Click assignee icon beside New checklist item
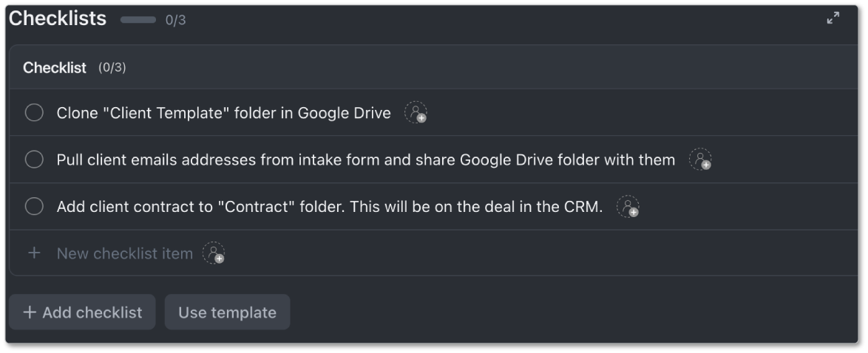The height and width of the screenshot is (353, 868). tap(214, 253)
